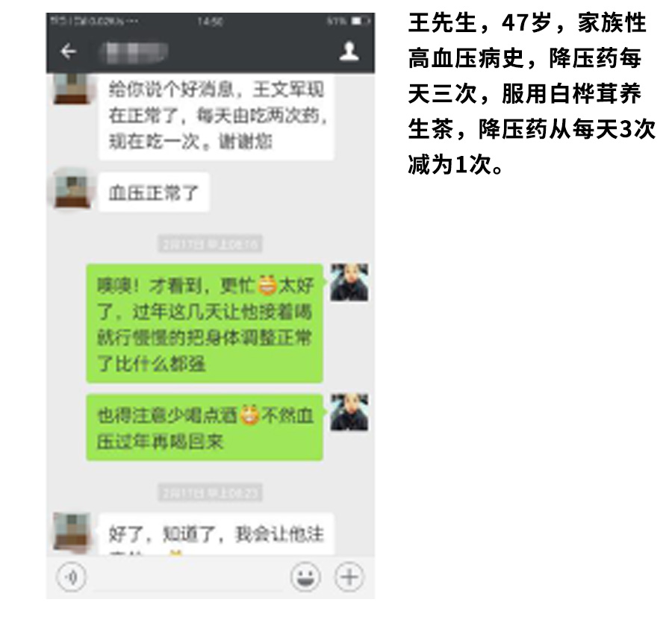
Task: Open the plus attachments menu
Action: coord(349,577)
